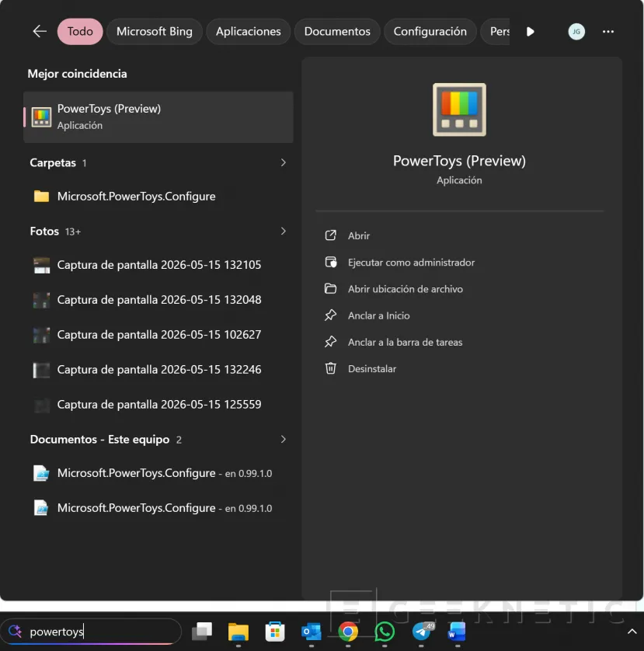This screenshot has width=644, height=651.
Task: Open Telegram from the taskbar
Action: point(422,632)
